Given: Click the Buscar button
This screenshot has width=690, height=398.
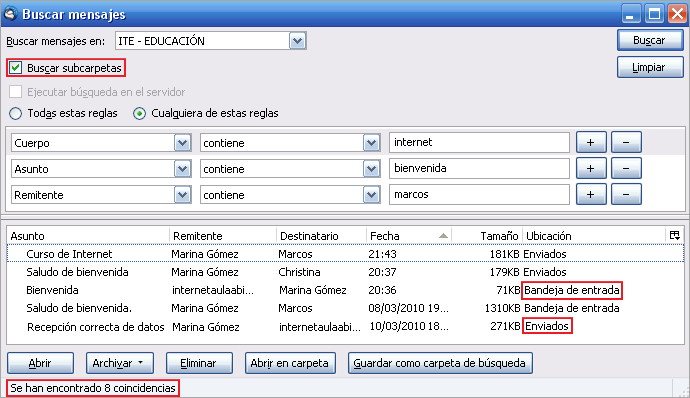Looking at the screenshot, I should coord(650,41).
